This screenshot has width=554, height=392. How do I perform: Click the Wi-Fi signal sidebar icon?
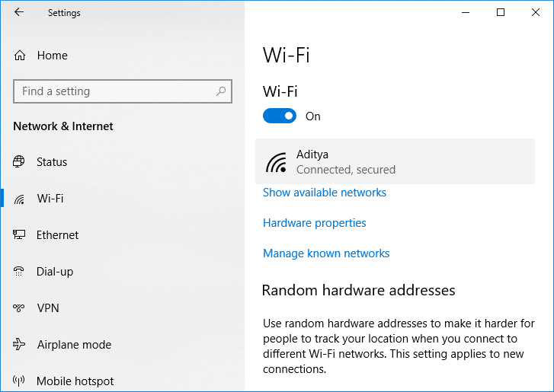point(20,199)
